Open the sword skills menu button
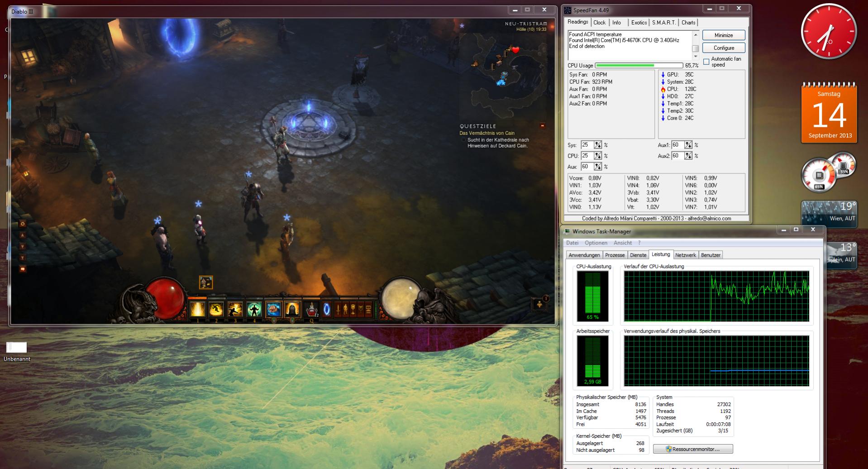Viewport: 868px width, 469px height. click(338, 310)
